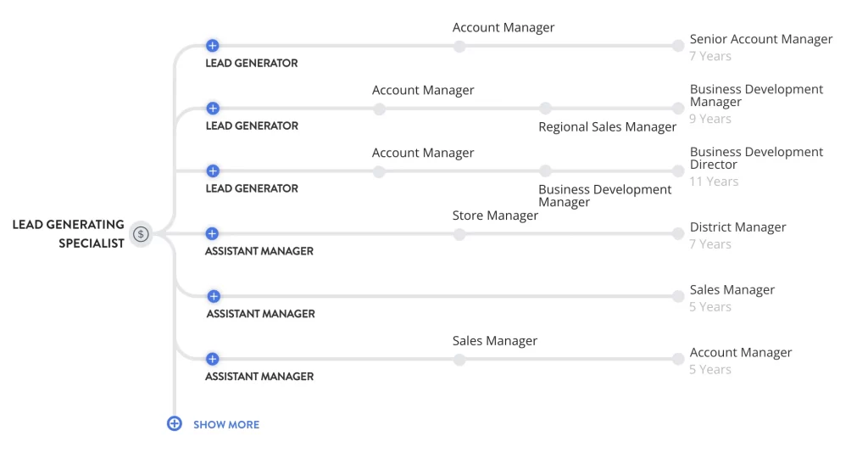Select Business Development Manager midpoint node on third path
This screenshot has height=453, width=868.
click(x=545, y=171)
